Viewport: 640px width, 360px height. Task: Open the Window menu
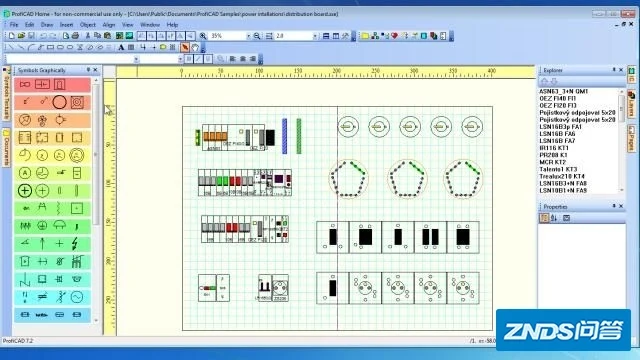coord(150,25)
